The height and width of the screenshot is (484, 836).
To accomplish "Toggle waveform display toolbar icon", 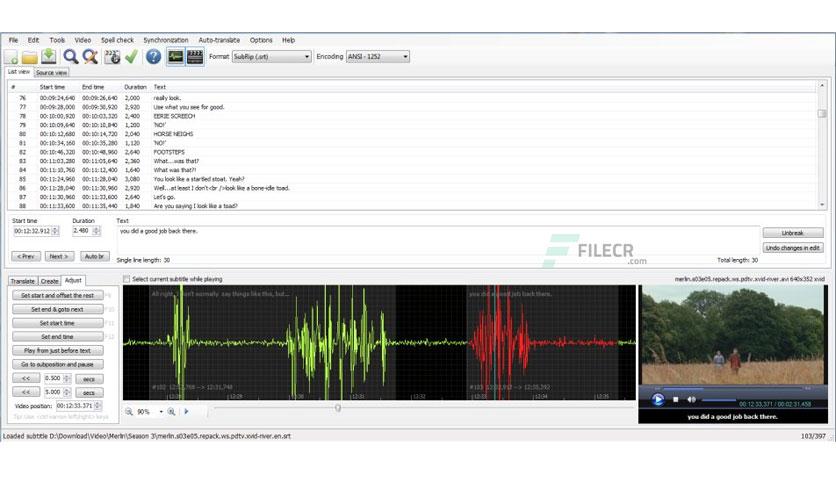I will (175, 57).
